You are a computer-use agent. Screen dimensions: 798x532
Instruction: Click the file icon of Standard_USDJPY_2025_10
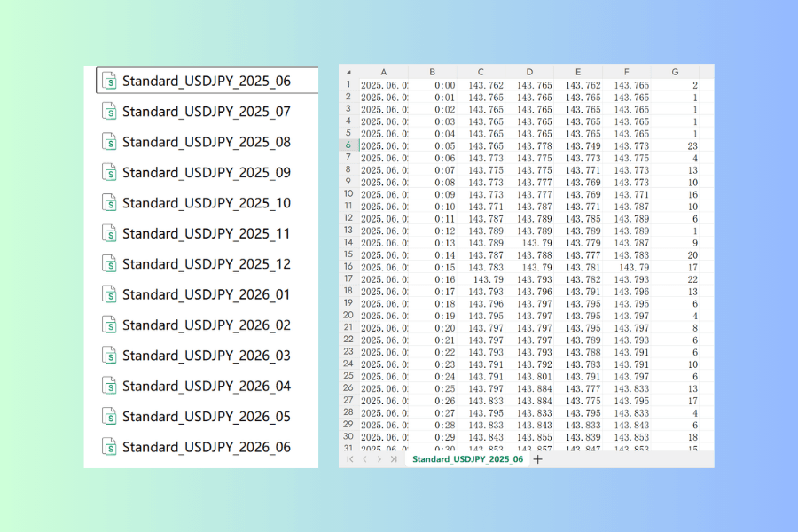coord(109,203)
